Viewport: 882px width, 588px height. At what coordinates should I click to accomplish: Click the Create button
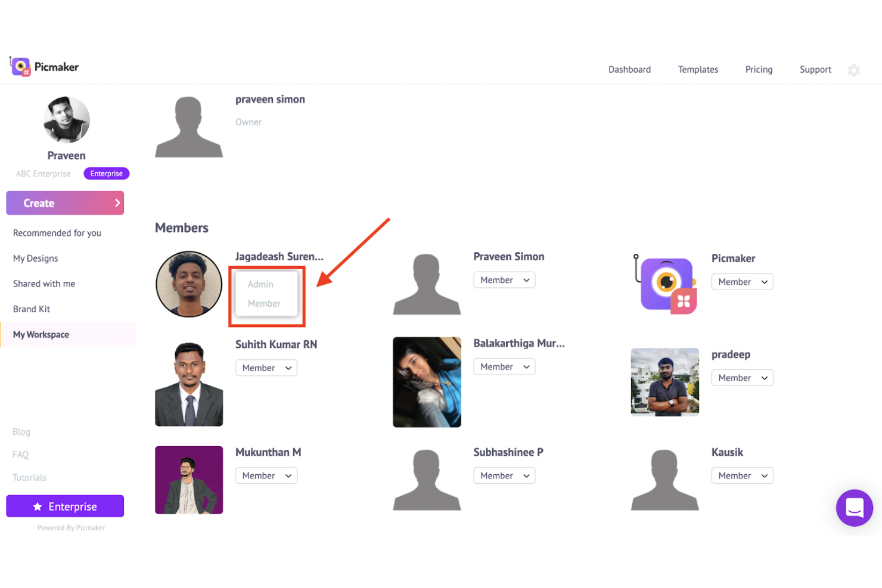[65, 203]
